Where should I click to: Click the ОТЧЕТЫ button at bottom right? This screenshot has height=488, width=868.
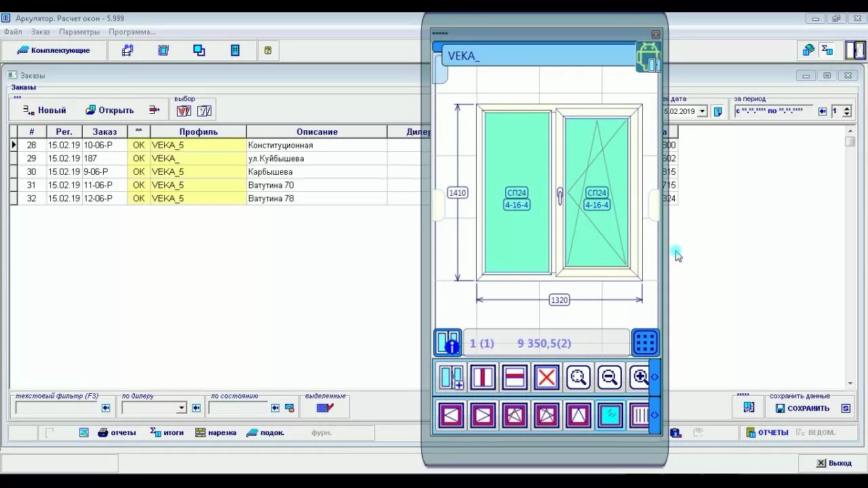pos(766,432)
